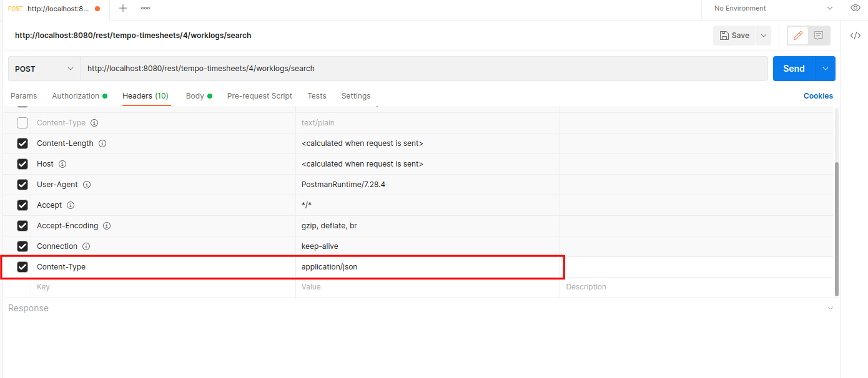The image size is (868, 378).
Task: Open the more options ellipsis in tab bar
Action: click(145, 8)
